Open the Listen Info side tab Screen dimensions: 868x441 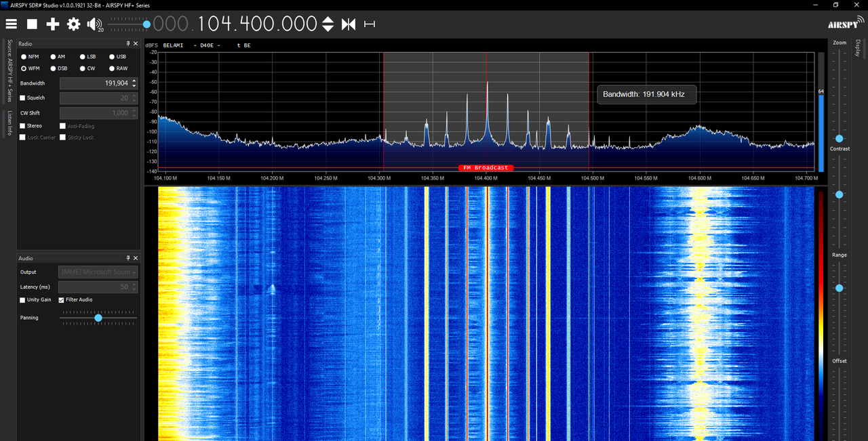9,123
